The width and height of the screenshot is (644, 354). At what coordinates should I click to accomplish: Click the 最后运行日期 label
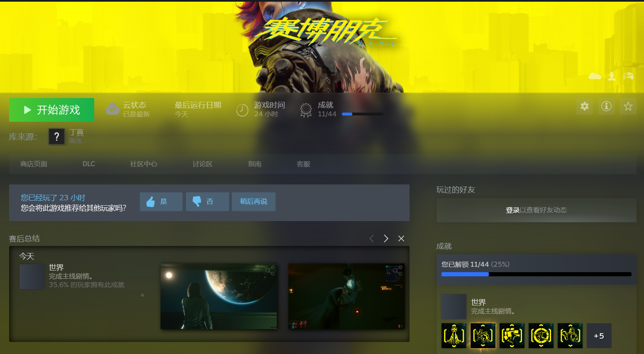click(198, 105)
